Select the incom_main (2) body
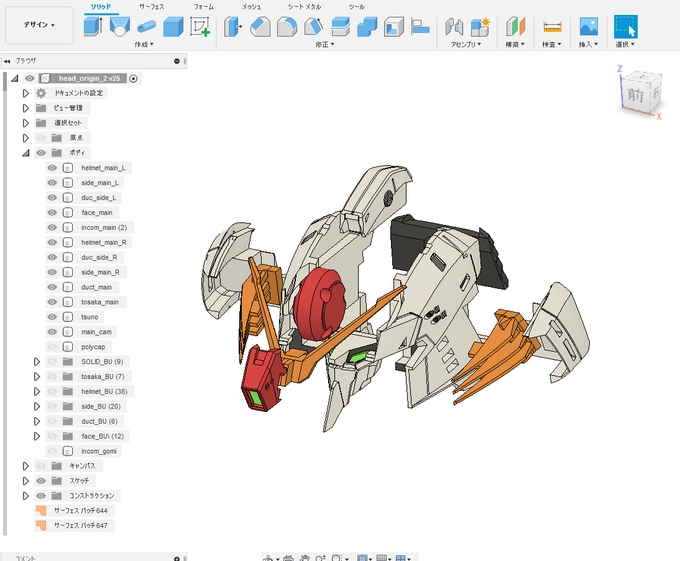 (104, 228)
